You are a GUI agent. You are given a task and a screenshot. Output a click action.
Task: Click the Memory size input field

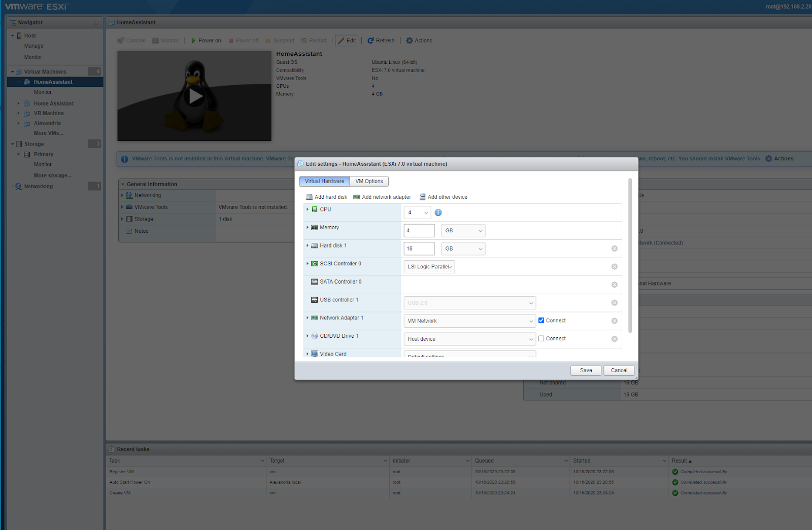pos(419,231)
